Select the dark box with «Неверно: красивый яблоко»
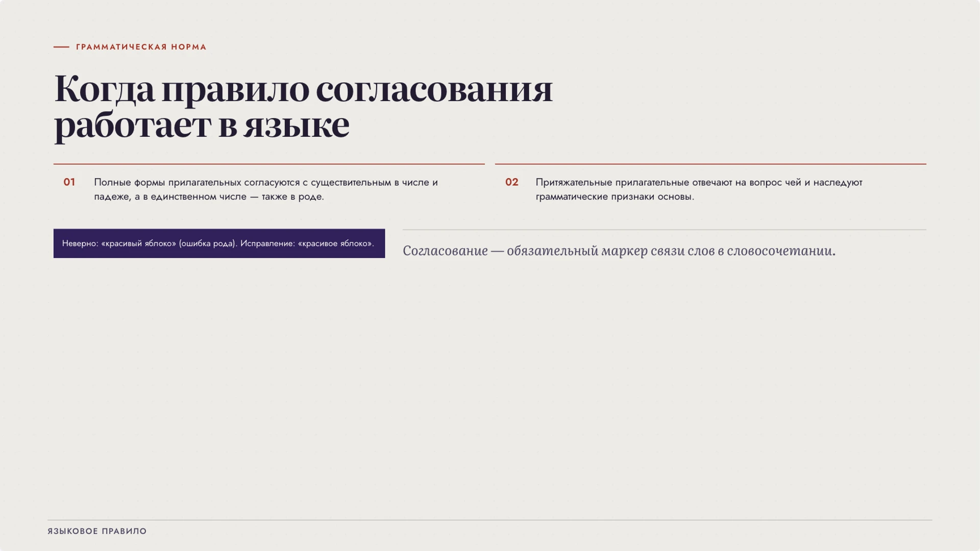 click(219, 243)
